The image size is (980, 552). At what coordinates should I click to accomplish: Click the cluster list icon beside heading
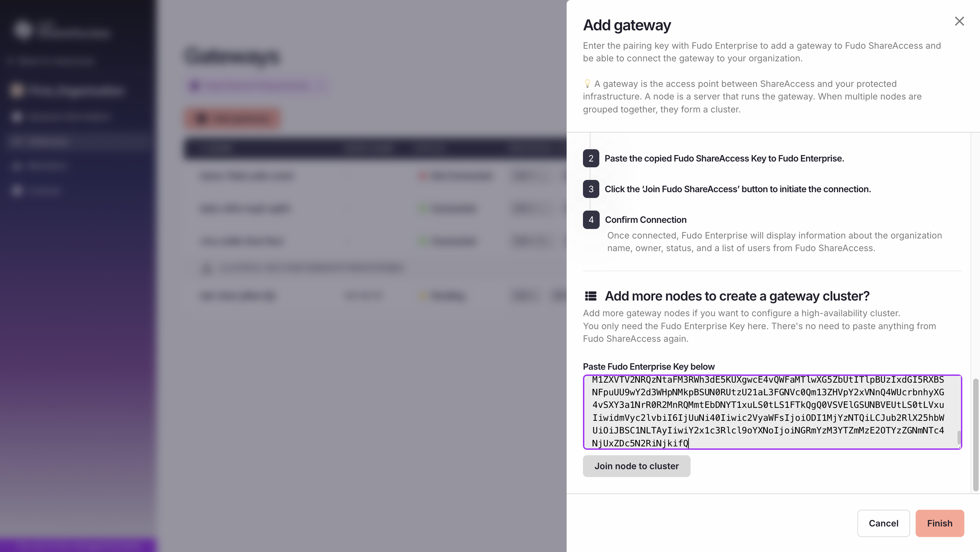[590, 296]
